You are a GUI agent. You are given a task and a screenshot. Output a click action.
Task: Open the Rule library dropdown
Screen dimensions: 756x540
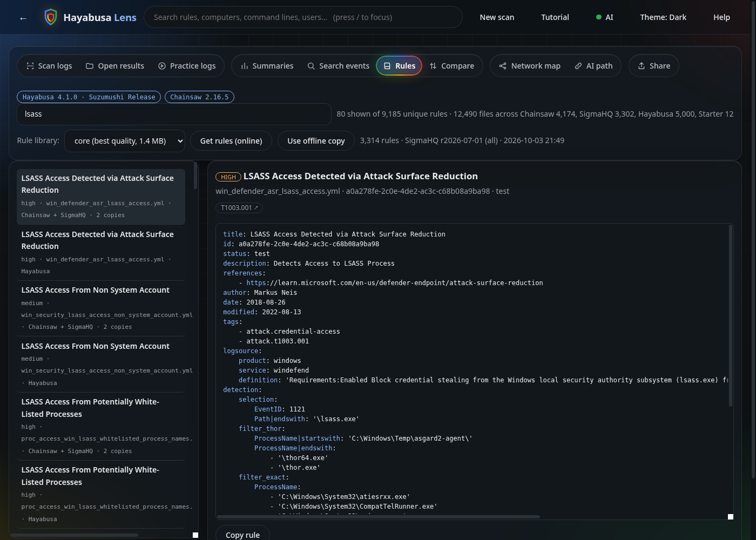pos(125,141)
